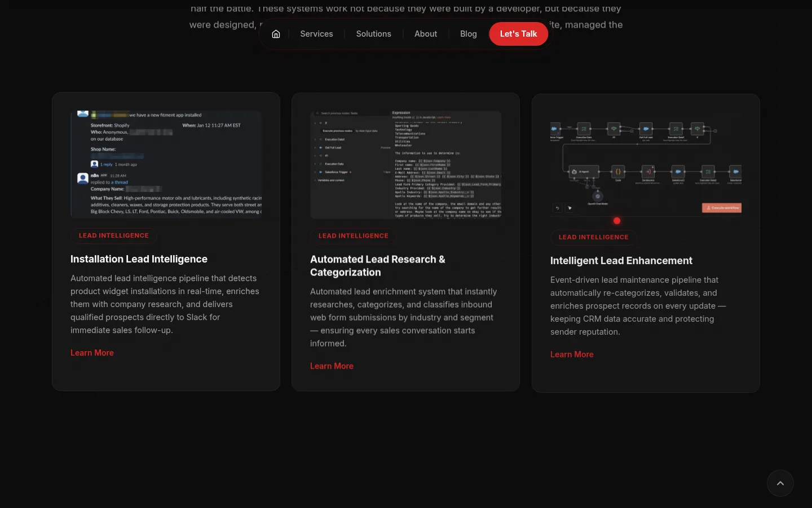The width and height of the screenshot is (812, 508).
Task: Click the Execution Data node icon
Action: tap(584, 129)
